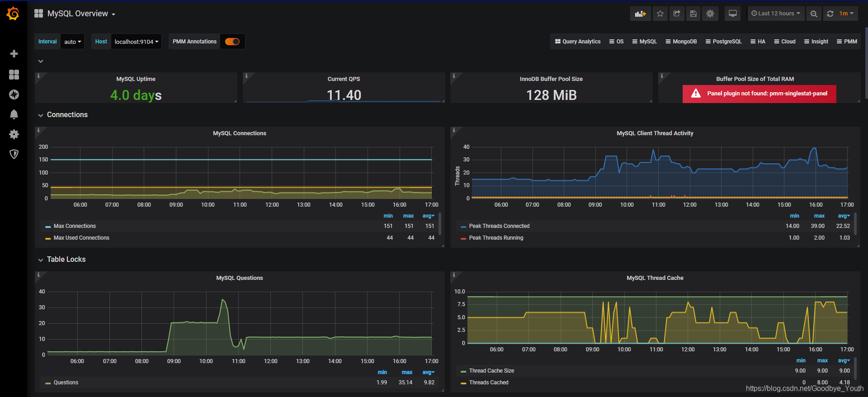The width and height of the screenshot is (868, 397).
Task: Toggle the PMM Annotations switch
Action: [232, 42]
